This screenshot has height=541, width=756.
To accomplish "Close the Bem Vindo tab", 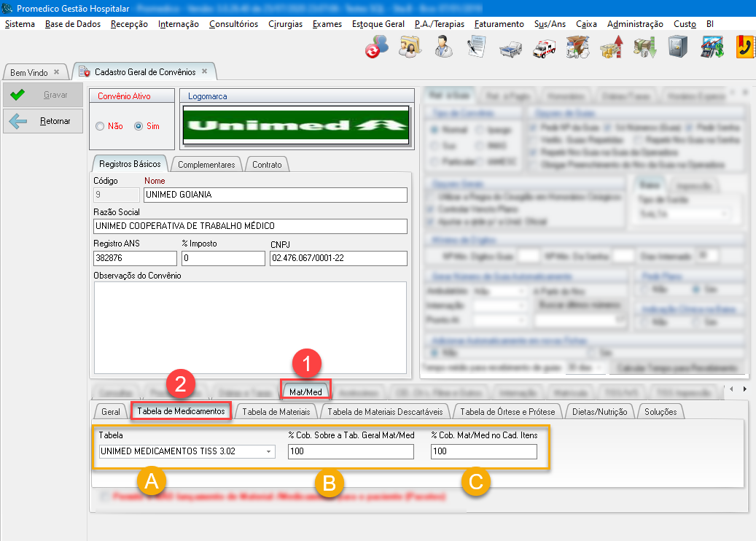I will (x=56, y=72).
